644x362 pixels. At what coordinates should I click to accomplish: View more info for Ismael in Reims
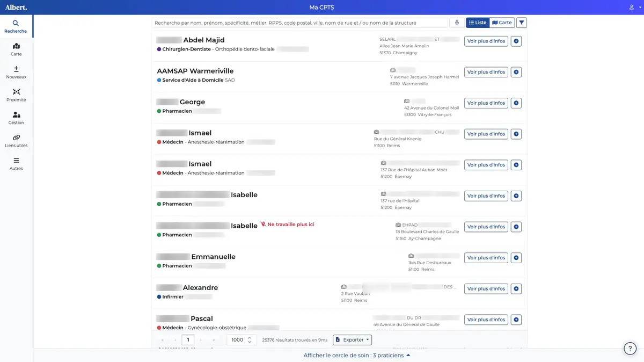click(x=486, y=134)
